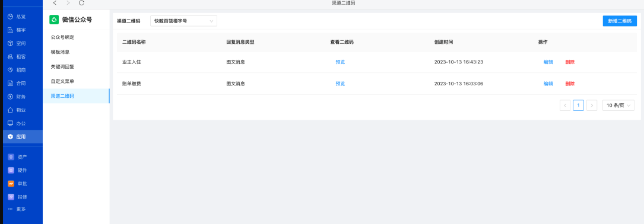Click the 回复消息类型 column header
Screen dimensions: 644x224
click(x=240, y=42)
